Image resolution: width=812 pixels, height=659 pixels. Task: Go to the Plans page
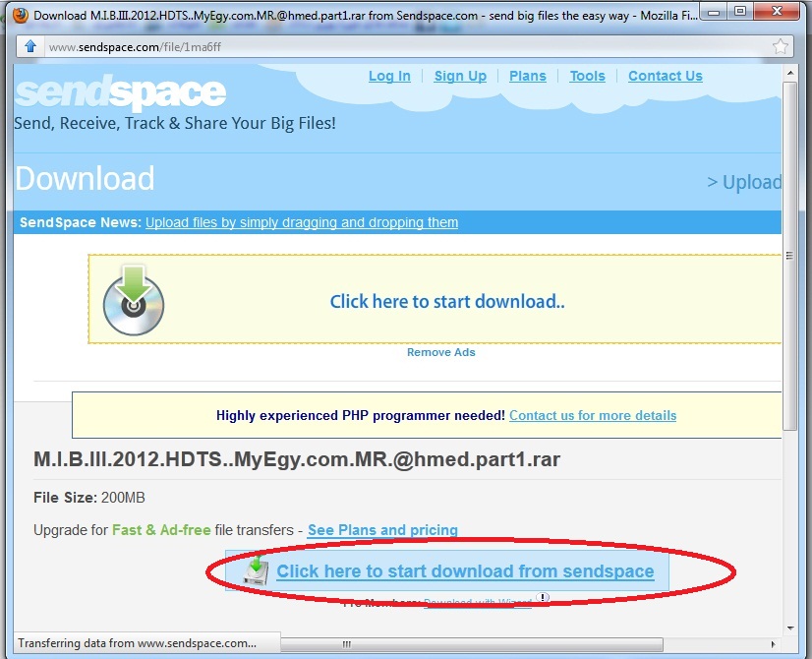527,76
